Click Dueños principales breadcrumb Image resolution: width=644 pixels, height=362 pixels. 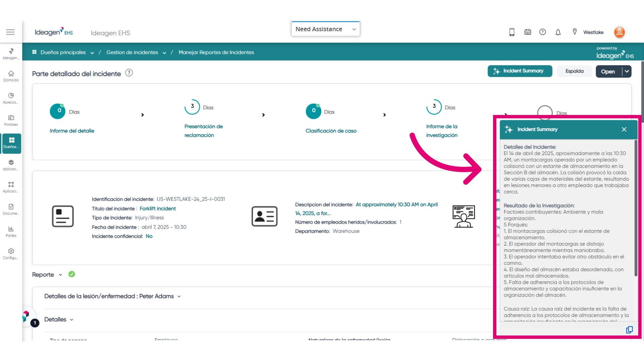[x=63, y=52]
